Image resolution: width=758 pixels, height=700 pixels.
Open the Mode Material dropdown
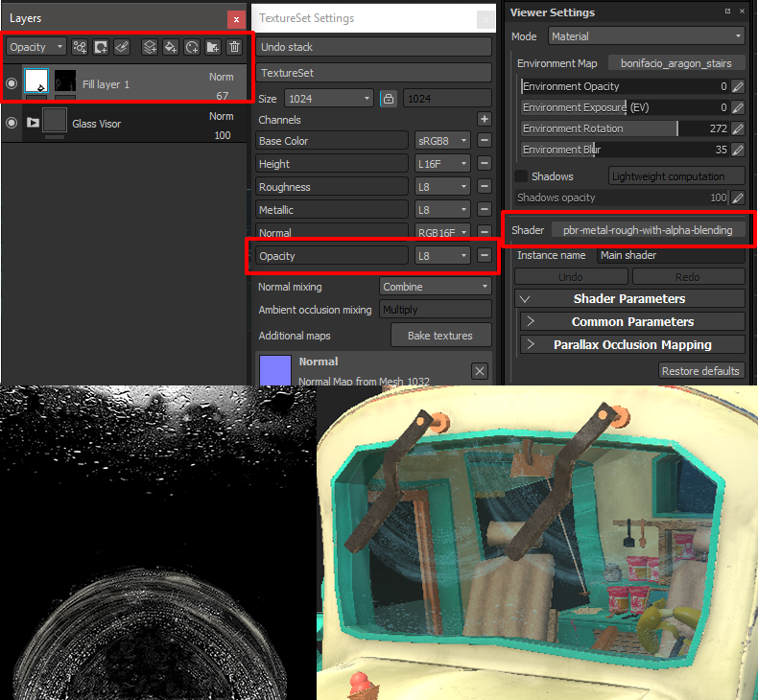pos(646,35)
